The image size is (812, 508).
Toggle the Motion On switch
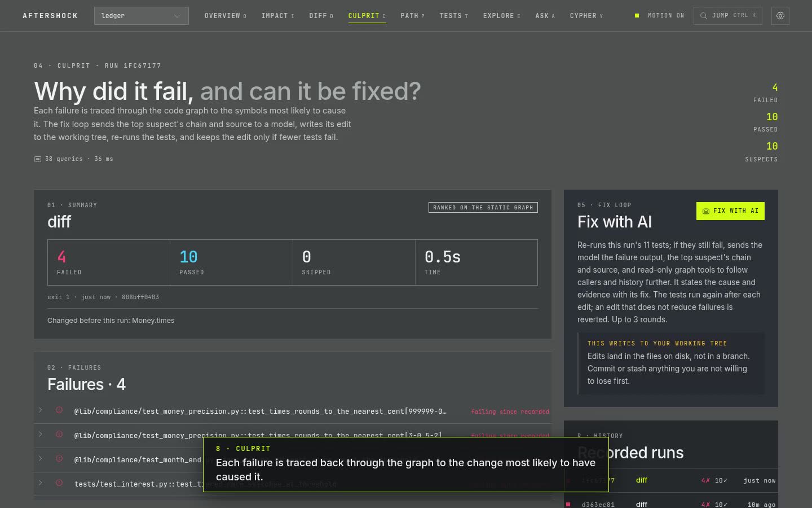[x=659, y=16]
